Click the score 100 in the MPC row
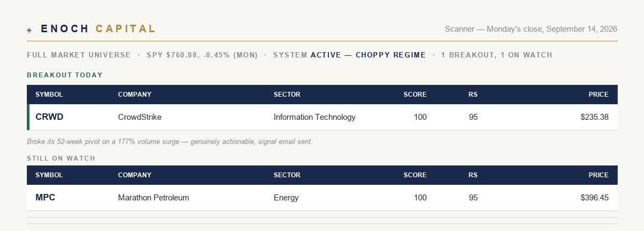Viewport: 644px width, 231px height. [420, 198]
